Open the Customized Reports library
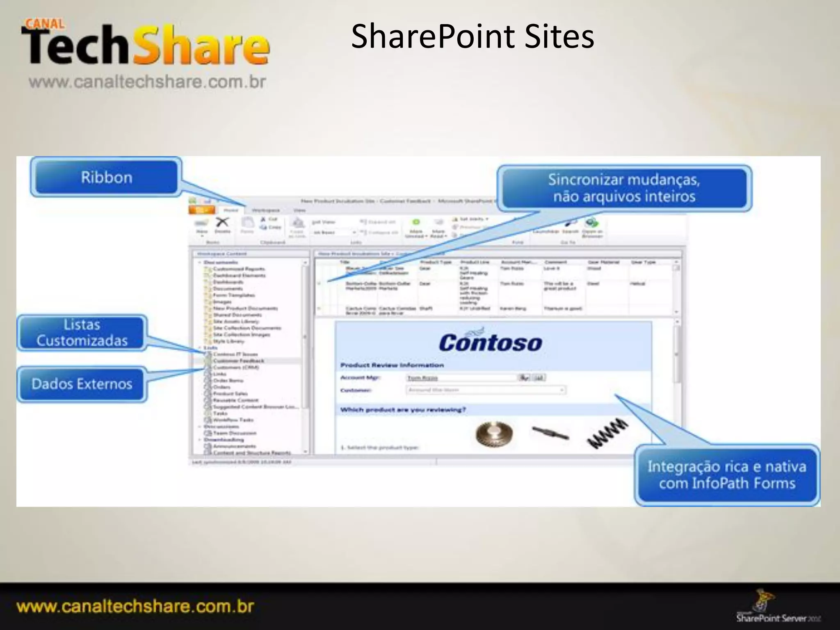Image resolution: width=840 pixels, height=630 pixels. click(x=239, y=269)
